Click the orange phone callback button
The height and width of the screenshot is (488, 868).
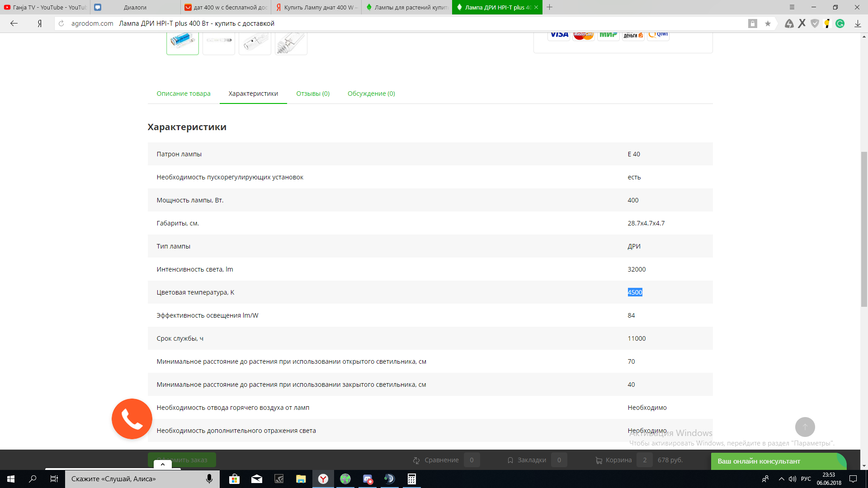click(132, 419)
